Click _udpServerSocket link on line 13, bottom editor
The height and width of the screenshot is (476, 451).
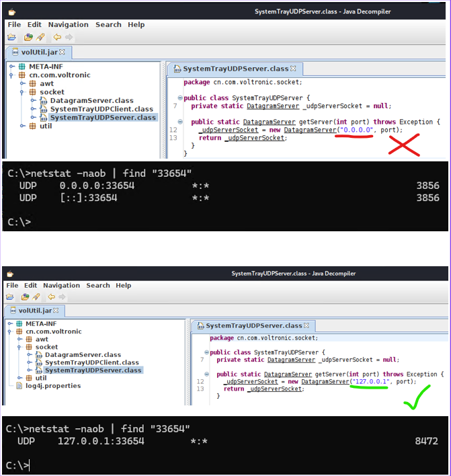pyautogui.click(x=274, y=389)
